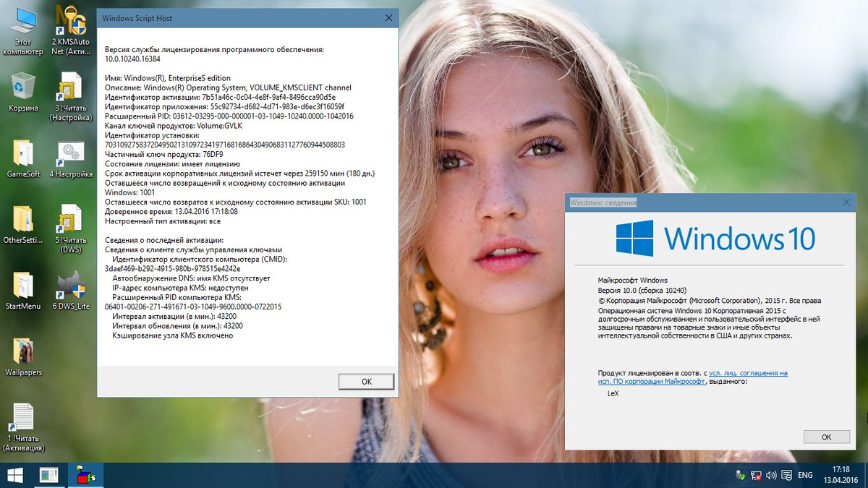Click 'Автообнаружение DNS: имя KMS отсутствует' line

191,278
